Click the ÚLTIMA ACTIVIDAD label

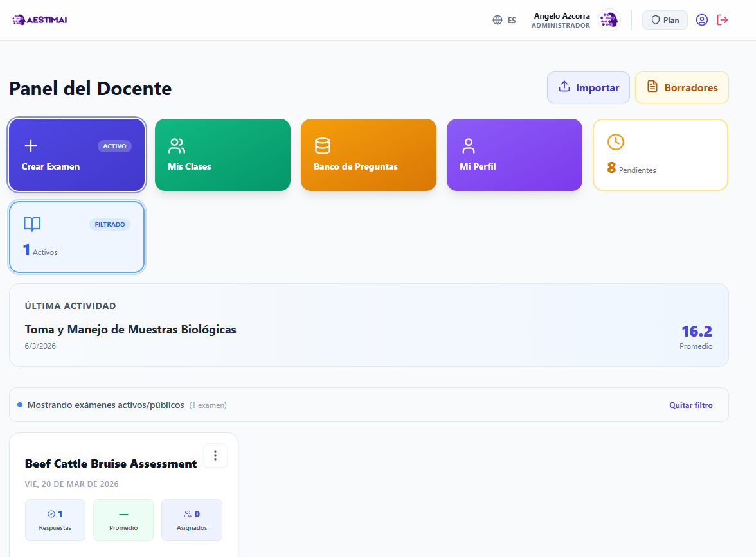point(71,306)
